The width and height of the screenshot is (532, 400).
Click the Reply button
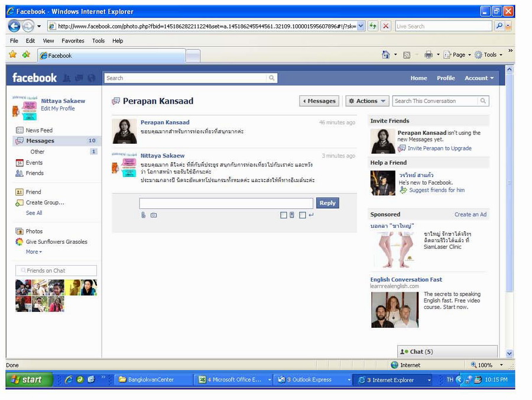click(327, 203)
